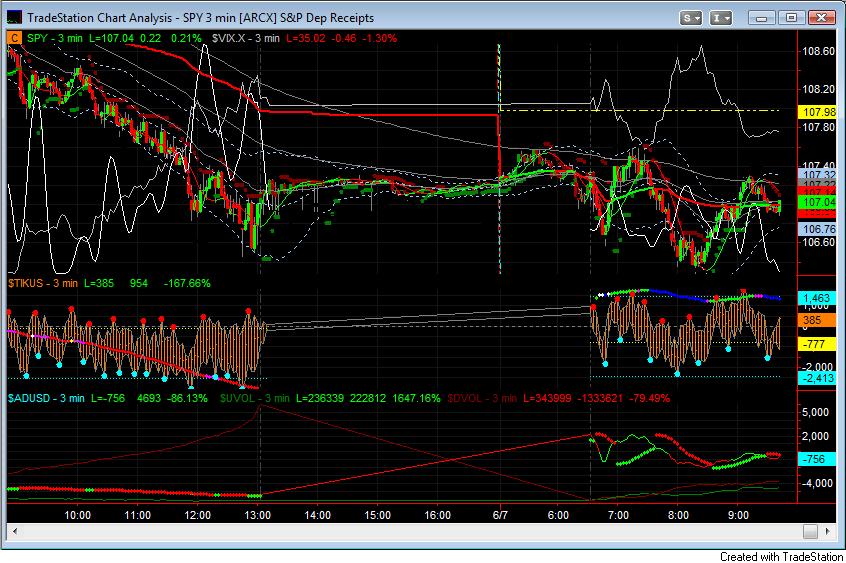The width and height of the screenshot is (846, 563).
Task: Click the 9:00 time axis label
Action: [738, 515]
